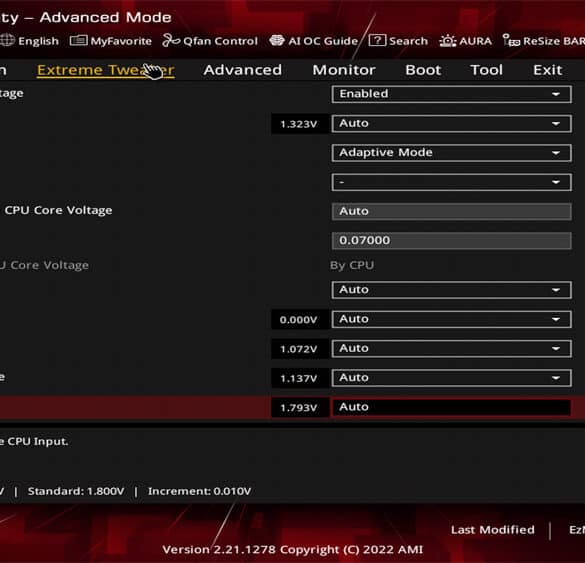Open the Enabled dropdown
This screenshot has height=563, width=585.
click(451, 94)
